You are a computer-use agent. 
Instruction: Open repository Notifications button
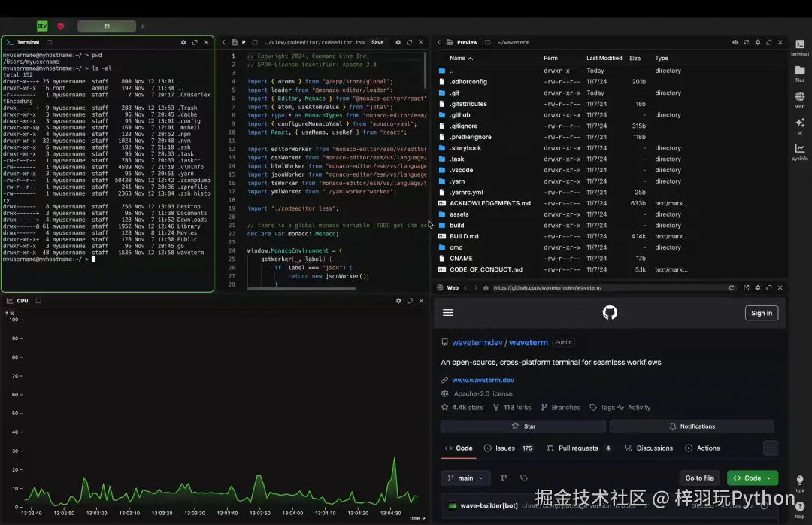point(692,426)
